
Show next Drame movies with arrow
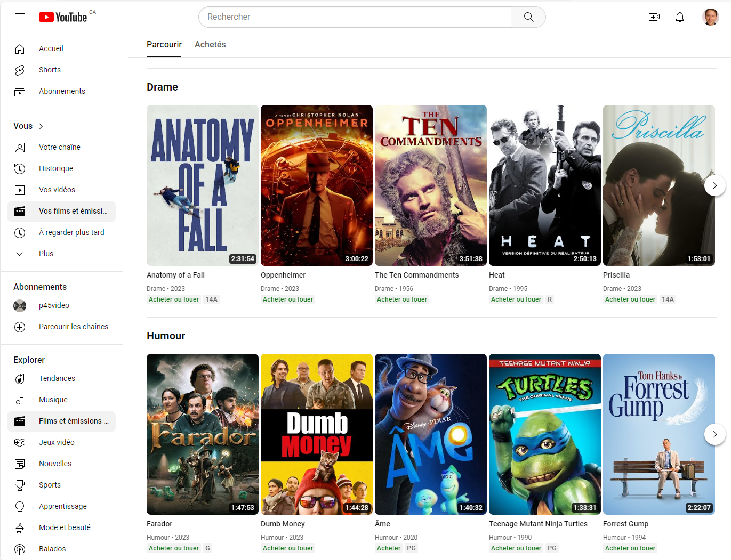[714, 185]
